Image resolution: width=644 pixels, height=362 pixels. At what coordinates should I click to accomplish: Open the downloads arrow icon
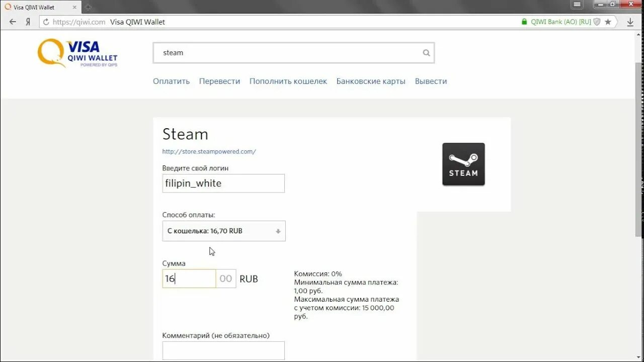pyautogui.click(x=630, y=22)
